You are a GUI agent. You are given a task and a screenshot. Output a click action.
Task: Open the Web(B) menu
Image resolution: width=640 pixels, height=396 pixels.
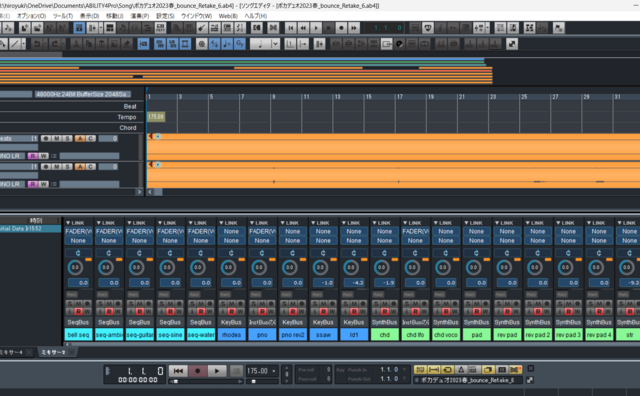228,16
